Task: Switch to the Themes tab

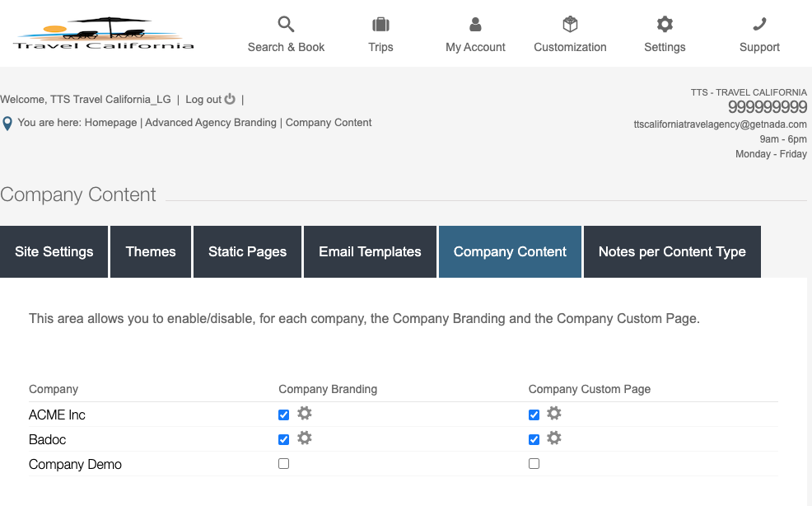Action: (151, 252)
